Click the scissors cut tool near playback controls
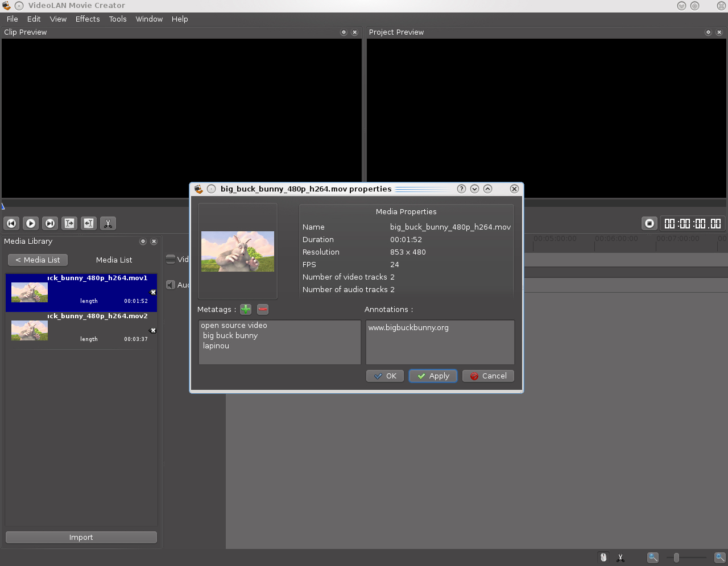Screen dimensions: 728x566 108,223
